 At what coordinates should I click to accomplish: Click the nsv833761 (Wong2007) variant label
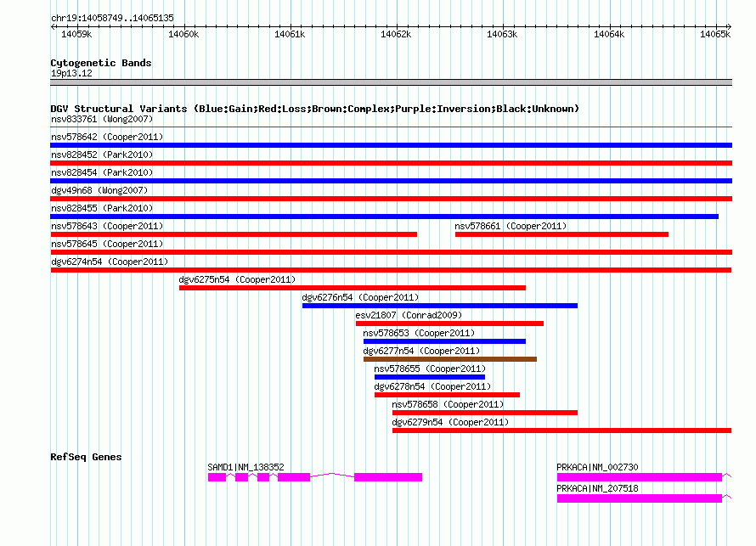[x=102, y=119]
